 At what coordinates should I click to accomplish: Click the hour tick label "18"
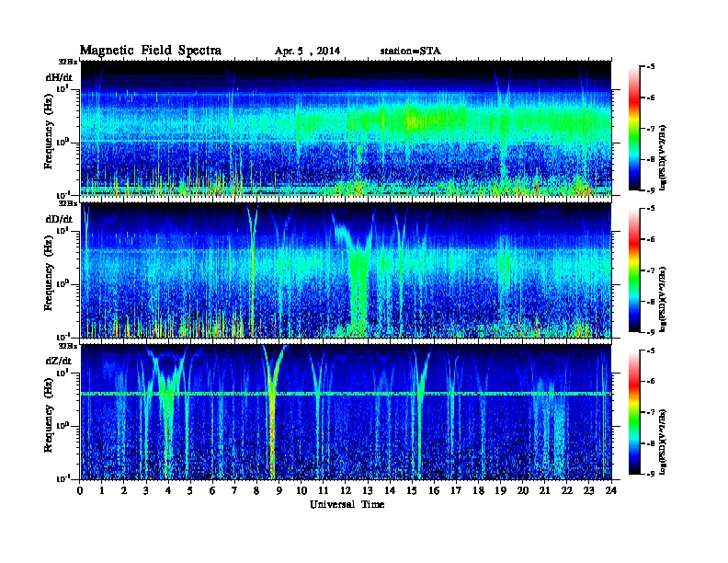pos(478,490)
